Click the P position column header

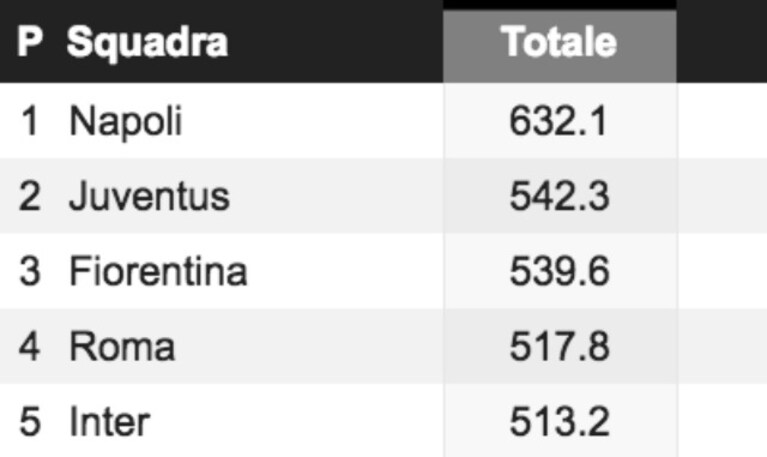tap(30, 42)
